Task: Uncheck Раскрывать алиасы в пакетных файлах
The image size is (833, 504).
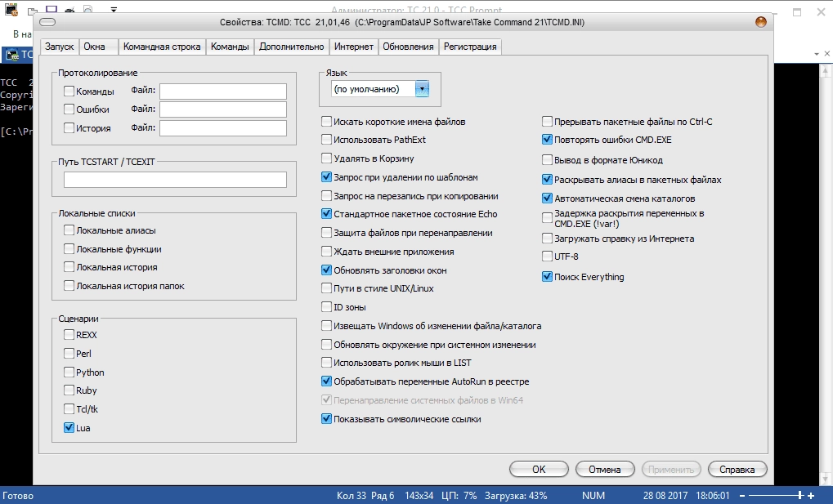Action: (547, 180)
